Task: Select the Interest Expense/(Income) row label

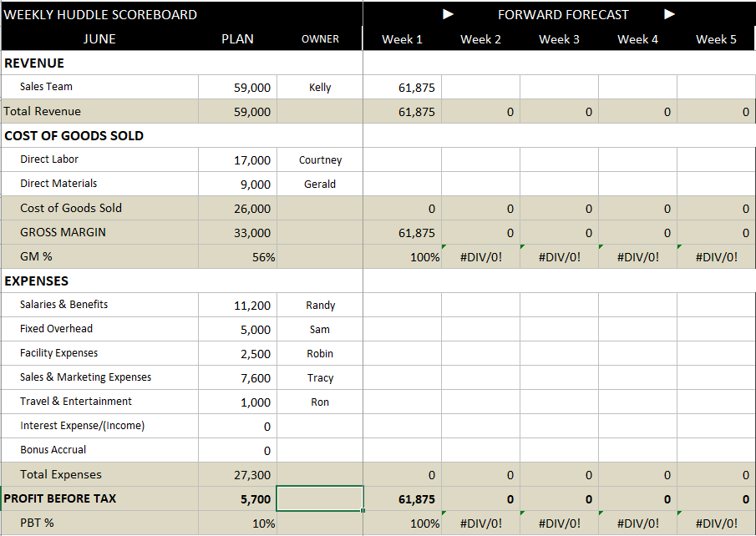Action: (x=99, y=426)
